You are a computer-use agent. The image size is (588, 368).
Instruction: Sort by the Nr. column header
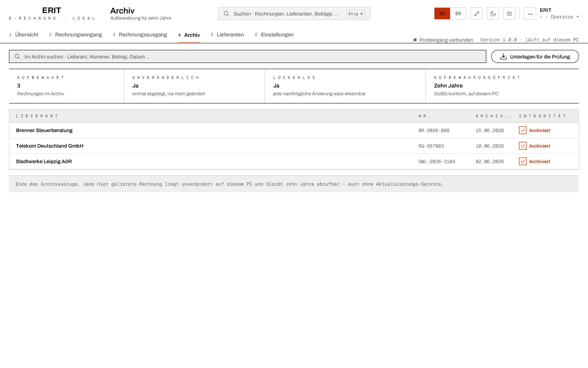pyautogui.click(x=425, y=116)
